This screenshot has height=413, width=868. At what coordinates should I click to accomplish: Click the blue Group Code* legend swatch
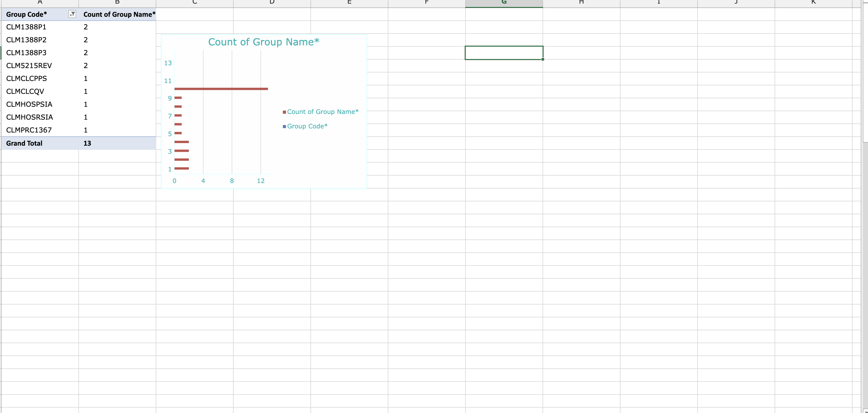pos(284,127)
